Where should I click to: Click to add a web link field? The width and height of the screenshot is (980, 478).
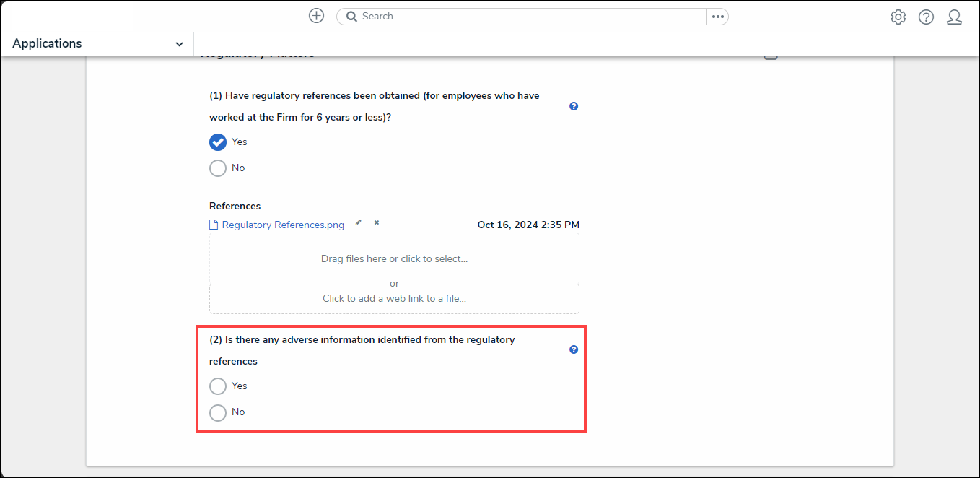tap(394, 298)
